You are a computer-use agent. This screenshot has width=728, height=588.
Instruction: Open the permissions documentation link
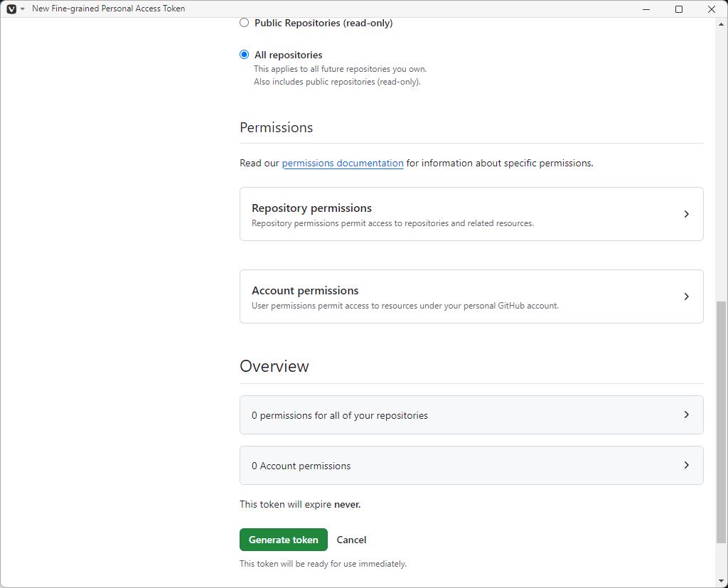[343, 163]
